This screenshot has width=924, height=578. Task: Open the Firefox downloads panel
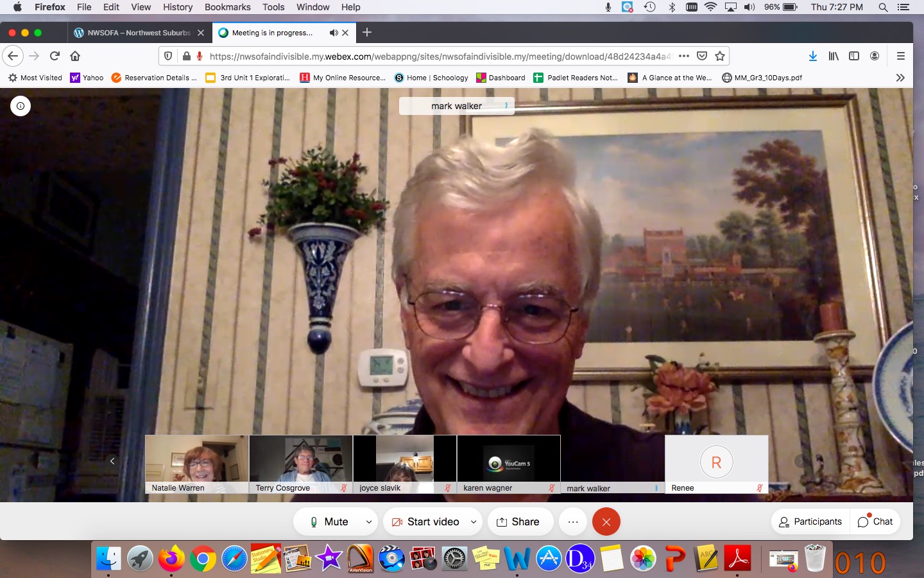(x=813, y=56)
